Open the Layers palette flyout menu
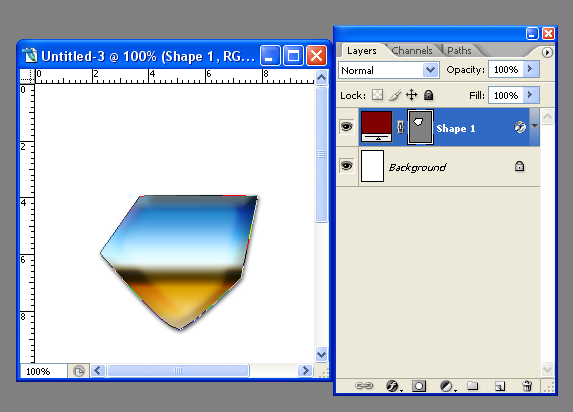Viewport: 573px width, 412px height. (547, 53)
